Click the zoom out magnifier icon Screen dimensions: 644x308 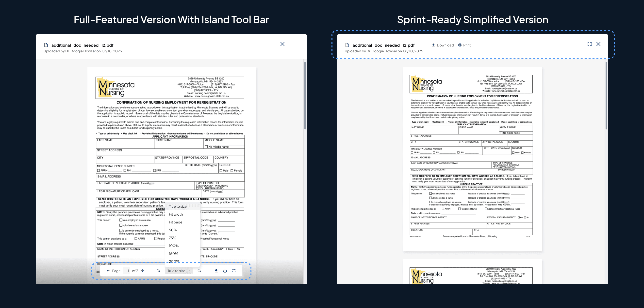(x=159, y=271)
